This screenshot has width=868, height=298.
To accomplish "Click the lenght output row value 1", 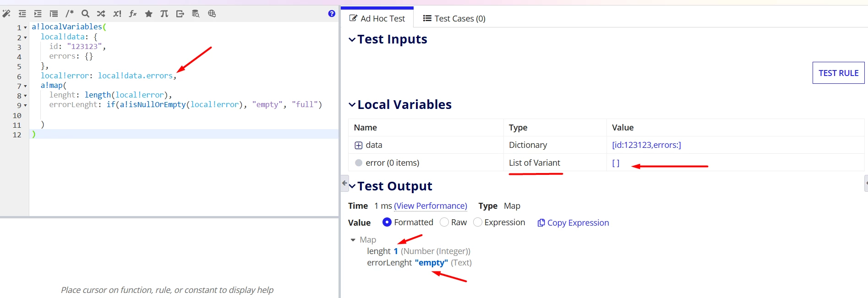I will click(396, 251).
